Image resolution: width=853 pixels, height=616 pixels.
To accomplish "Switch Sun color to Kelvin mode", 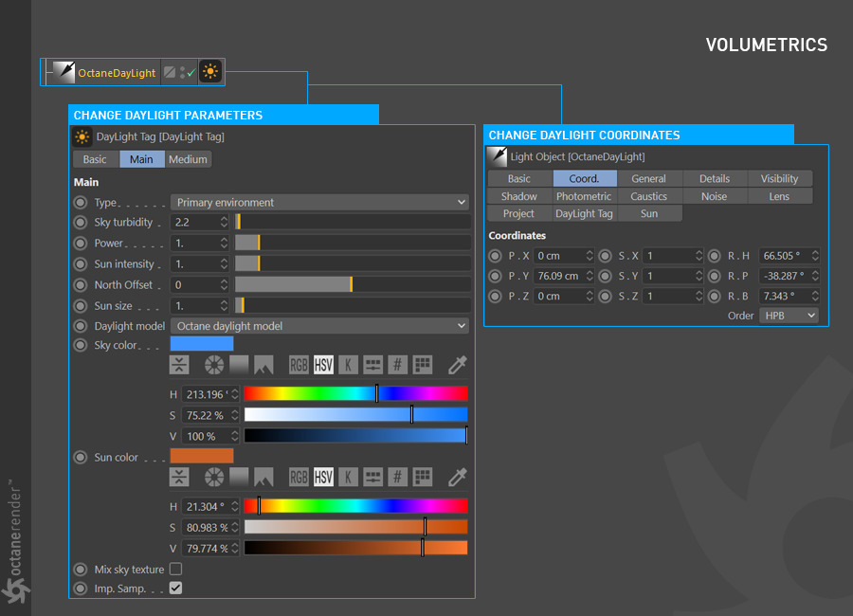I will coord(348,477).
